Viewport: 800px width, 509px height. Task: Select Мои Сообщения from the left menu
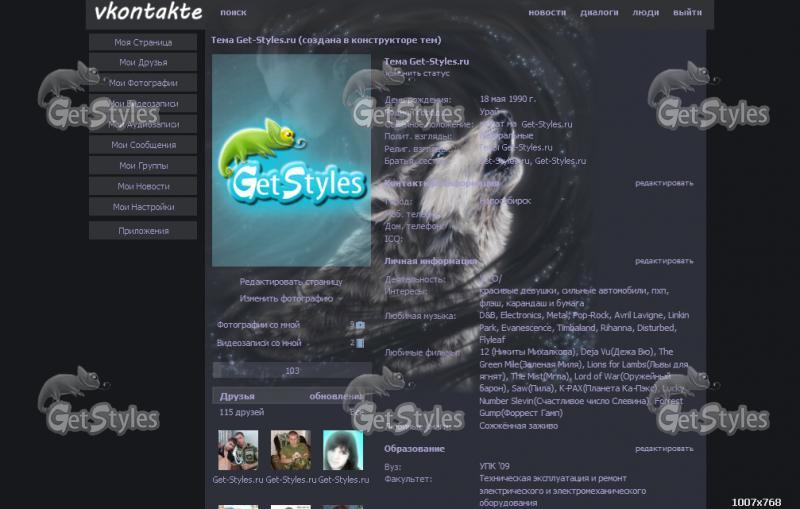tap(143, 145)
